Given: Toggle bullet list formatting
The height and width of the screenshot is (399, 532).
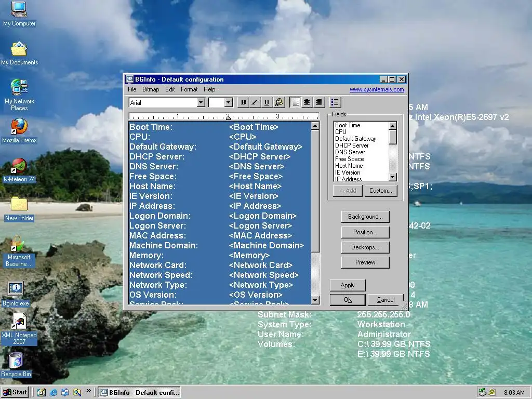Looking at the screenshot, I should point(335,102).
